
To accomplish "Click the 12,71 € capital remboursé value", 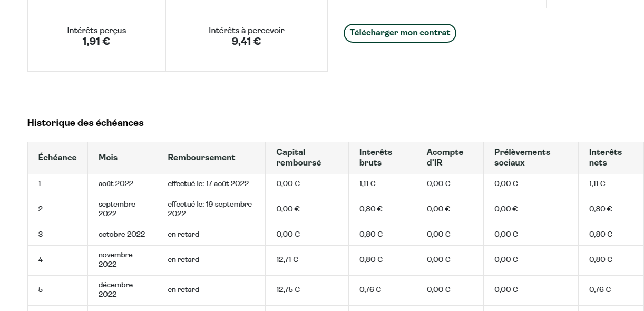I will (287, 260).
